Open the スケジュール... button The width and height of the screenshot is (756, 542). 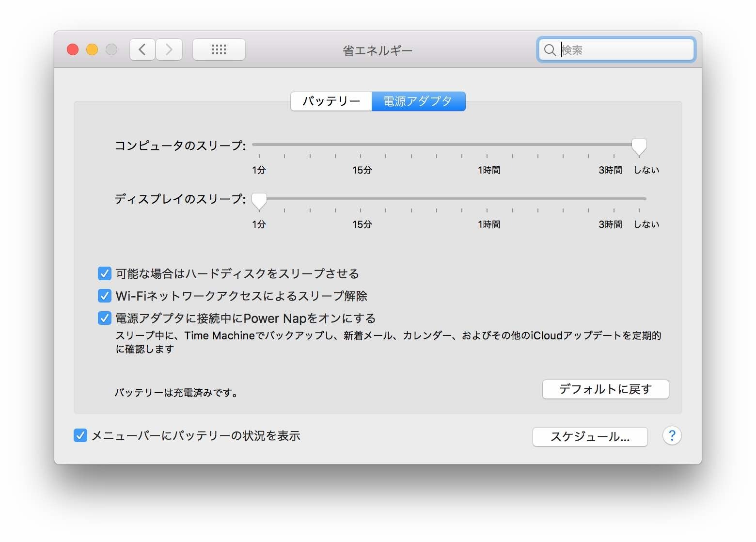(590, 437)
